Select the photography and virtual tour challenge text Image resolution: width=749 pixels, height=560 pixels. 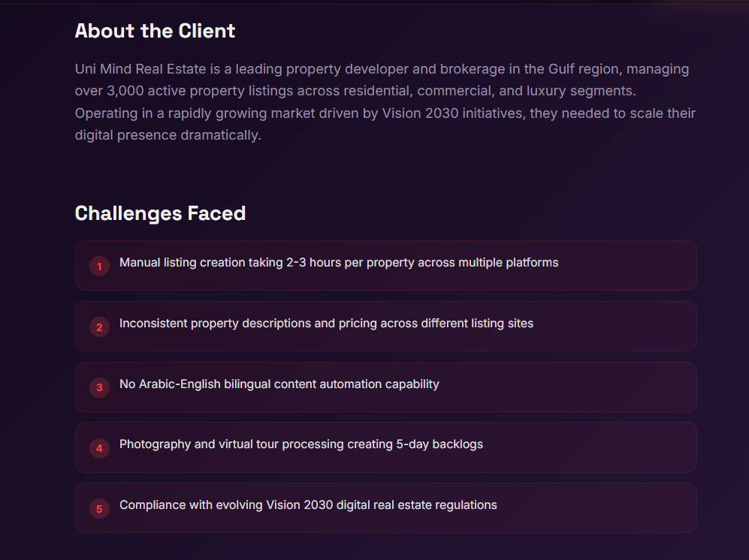tap(301, 444)
